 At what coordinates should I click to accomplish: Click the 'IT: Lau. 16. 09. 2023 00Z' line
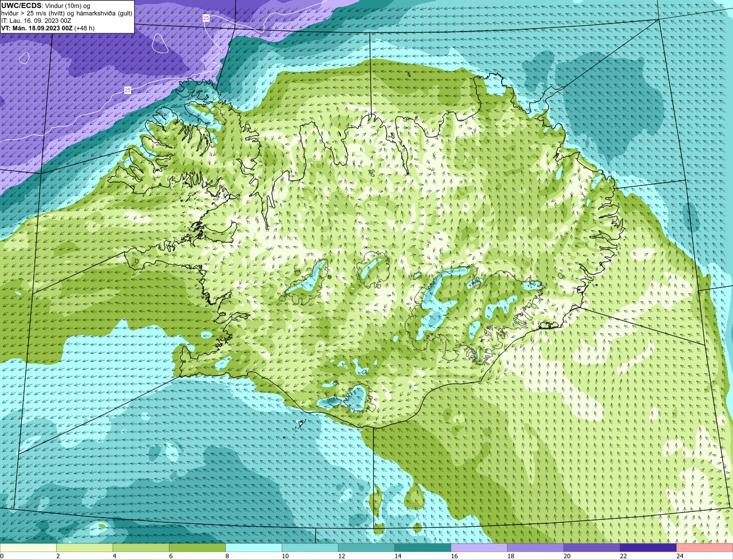(36, 21)
